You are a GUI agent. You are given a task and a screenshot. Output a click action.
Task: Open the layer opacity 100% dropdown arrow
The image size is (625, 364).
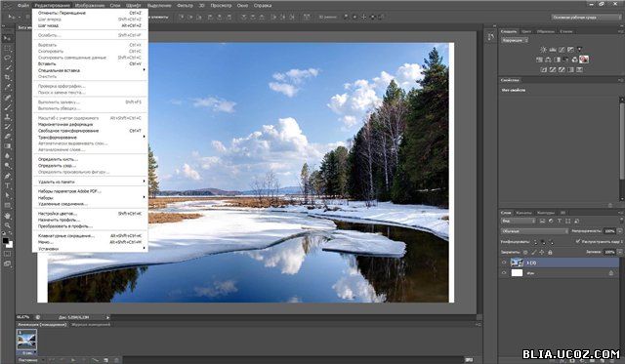pyautogui.click(x=619, y=231)
